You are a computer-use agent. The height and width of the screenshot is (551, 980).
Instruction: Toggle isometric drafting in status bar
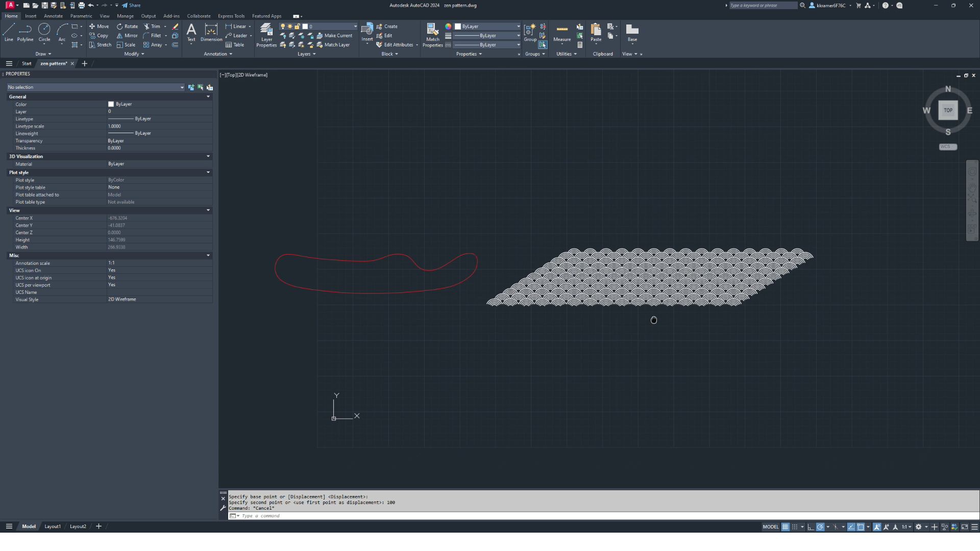836,527
